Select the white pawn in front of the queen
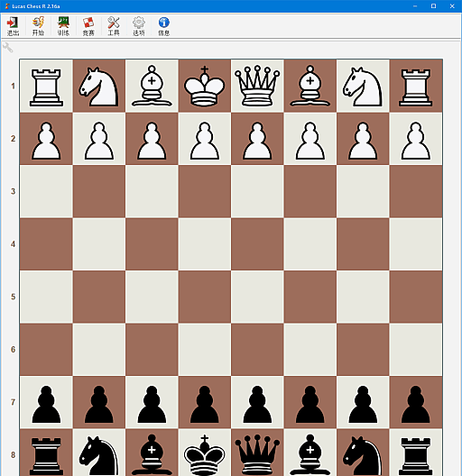 pos(257,141)
